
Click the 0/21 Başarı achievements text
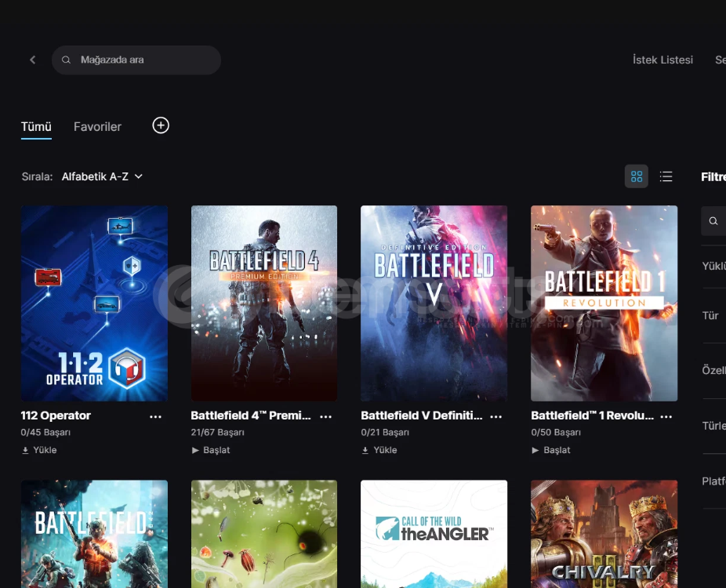(385, 432)
